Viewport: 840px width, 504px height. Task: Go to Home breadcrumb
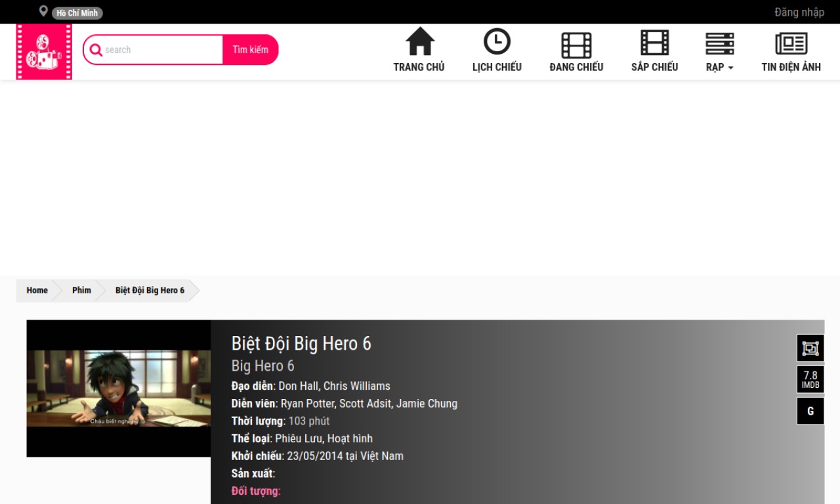point(37,291)
